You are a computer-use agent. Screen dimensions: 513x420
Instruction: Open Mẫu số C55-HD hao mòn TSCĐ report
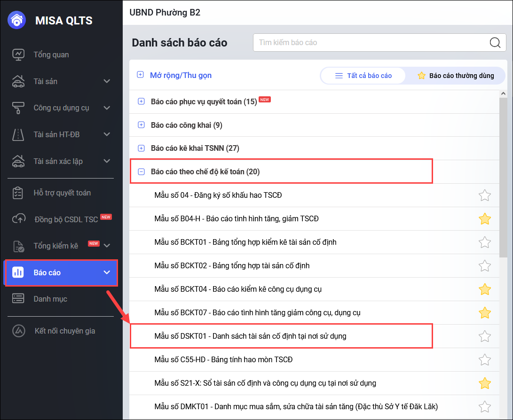click(x=223, y=359)
